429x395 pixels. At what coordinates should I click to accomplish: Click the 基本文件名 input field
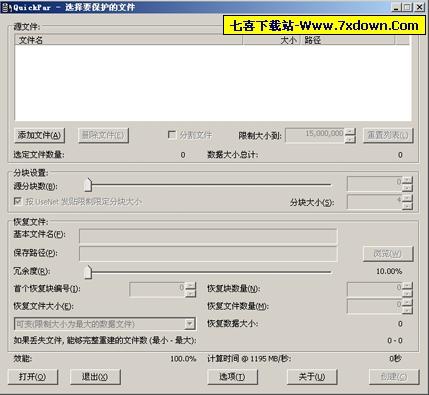pyautogui.click(x=208, y=236)
